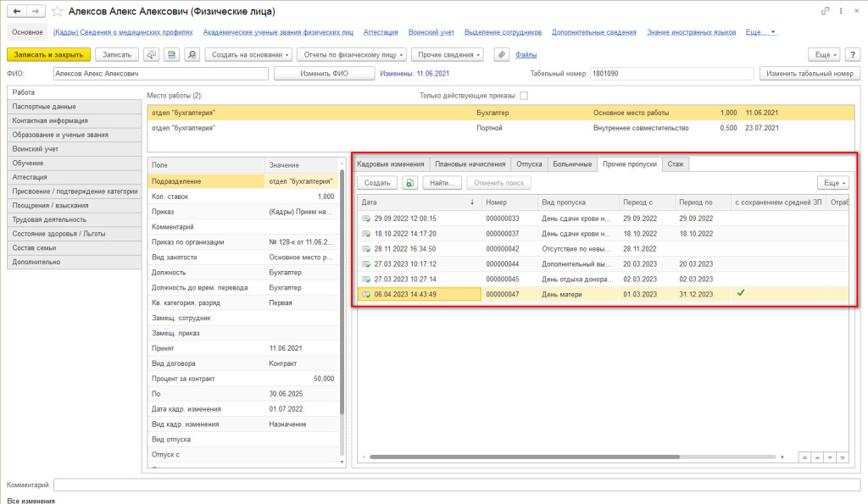This screenshot has width=868, height=504.
Task: Open the 'Больничные' tab
Action: tap(571, 164)
